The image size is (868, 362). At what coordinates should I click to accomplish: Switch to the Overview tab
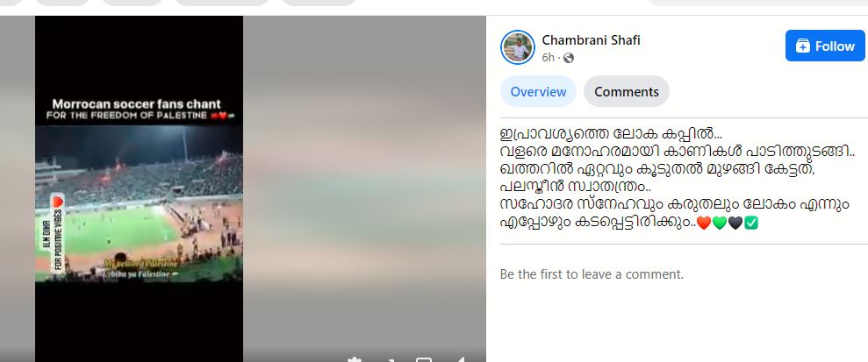(x=538, y=91)
